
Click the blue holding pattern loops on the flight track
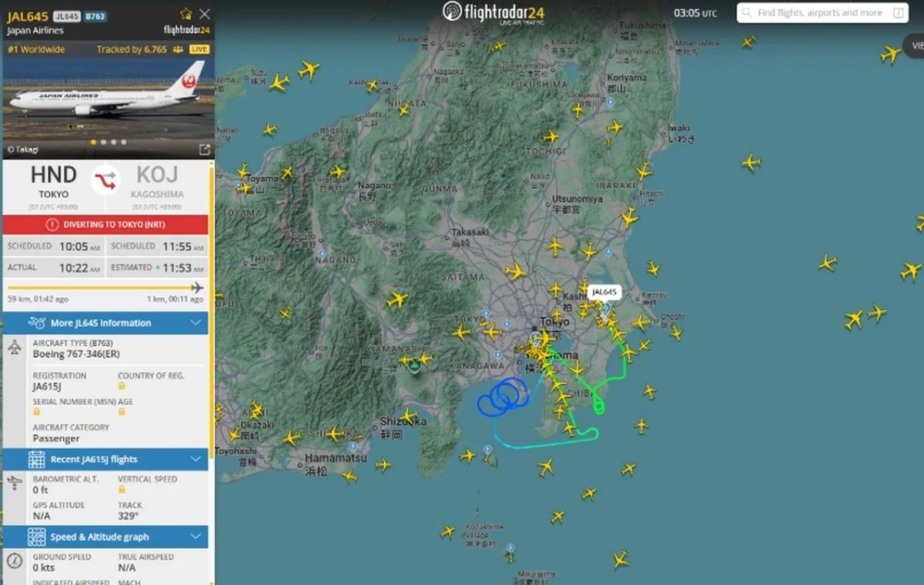(x=502, y=398)
